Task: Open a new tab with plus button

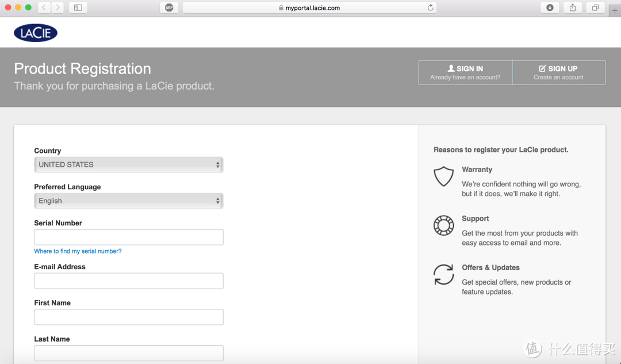Action: pyautogui.click(x=615, y=11)
